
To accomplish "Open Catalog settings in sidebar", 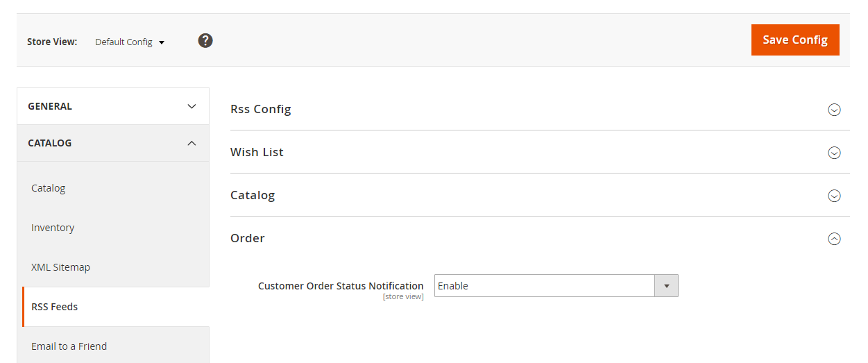I will (49, 188).
